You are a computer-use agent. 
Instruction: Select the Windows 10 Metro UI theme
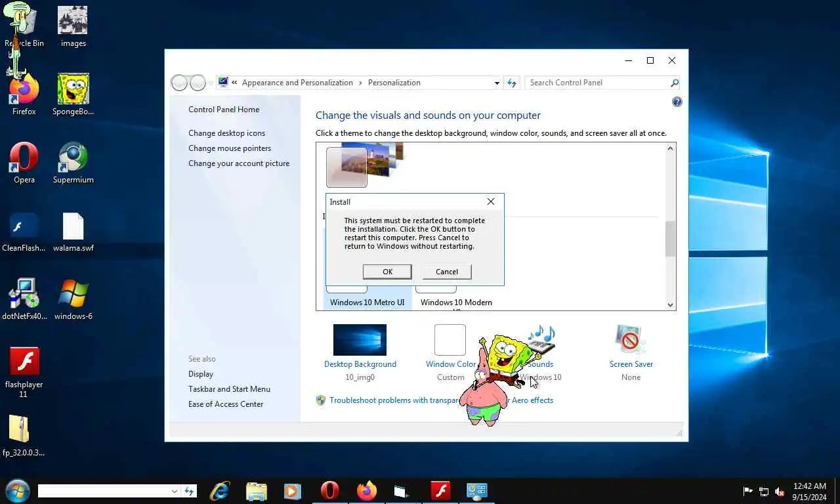(367, 303)
